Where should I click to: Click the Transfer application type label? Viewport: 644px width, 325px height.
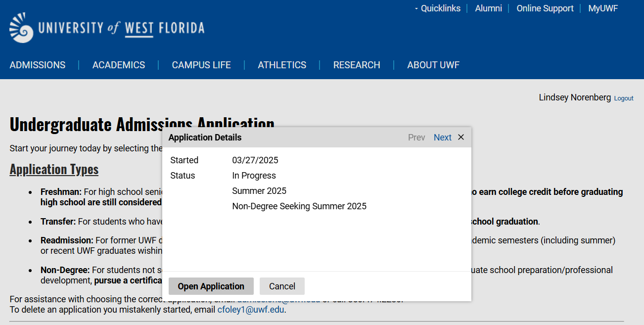click(58, 222)
